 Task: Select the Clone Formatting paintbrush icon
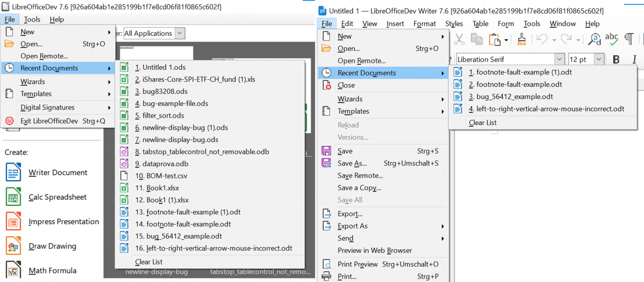coord(522,39)
